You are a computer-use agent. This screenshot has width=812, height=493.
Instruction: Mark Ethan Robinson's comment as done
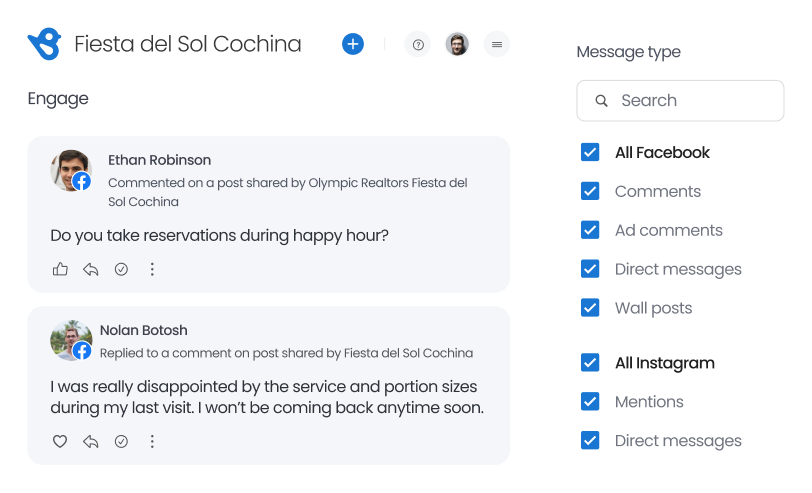click(121, 269)
